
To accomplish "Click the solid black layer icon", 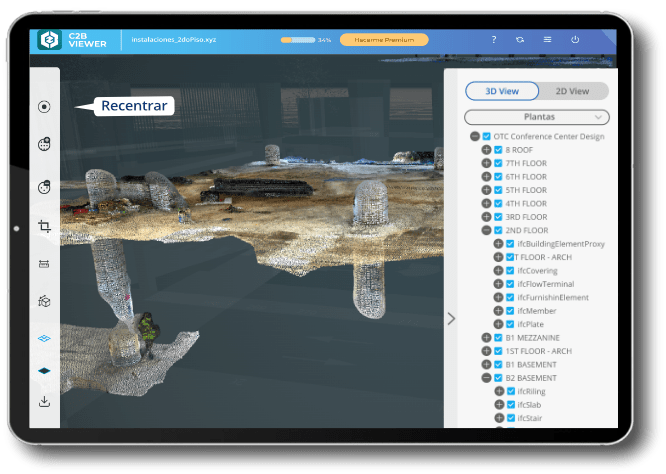I will tap(44, 371).
